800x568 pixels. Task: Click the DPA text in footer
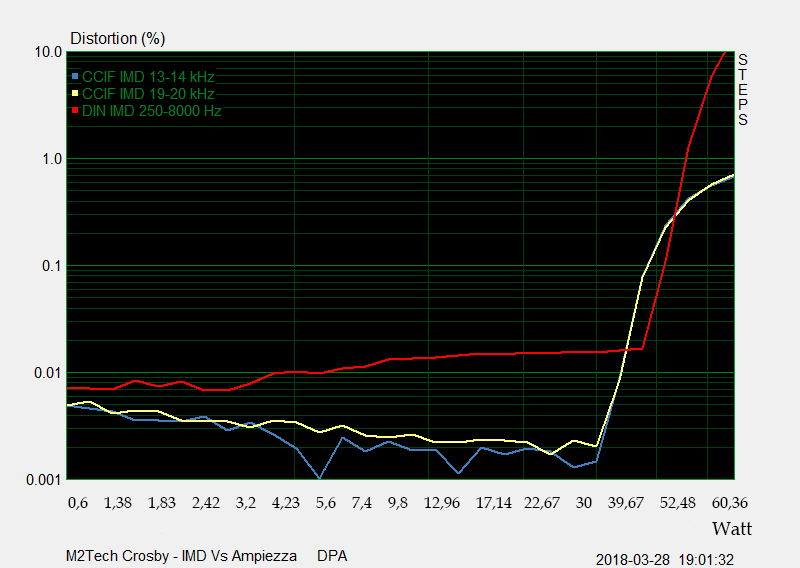[332, 556]
